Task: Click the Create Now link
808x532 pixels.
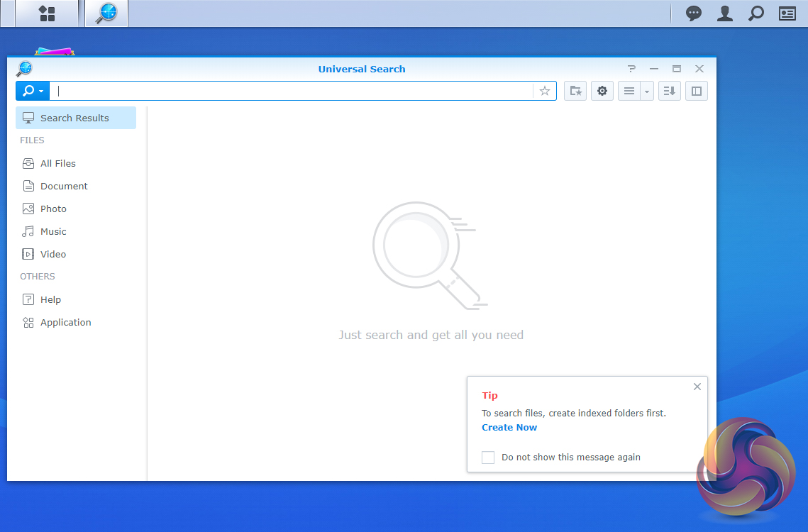Action: click(x=509, y=427)
